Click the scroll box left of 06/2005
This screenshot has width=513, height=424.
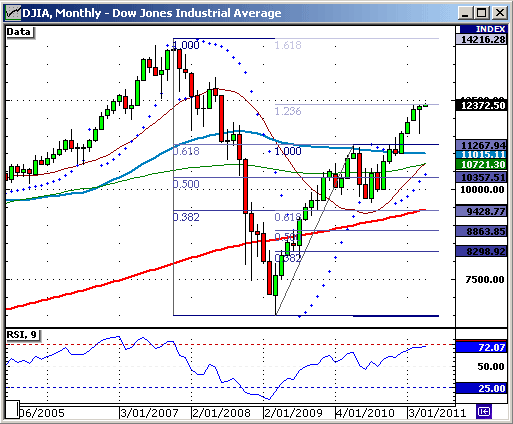pos(12,410)
